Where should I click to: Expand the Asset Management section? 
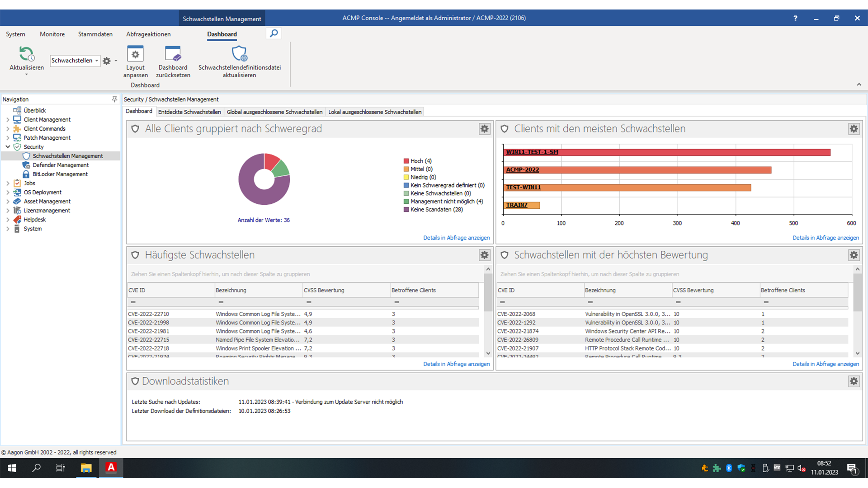click(x=8, y=201)
